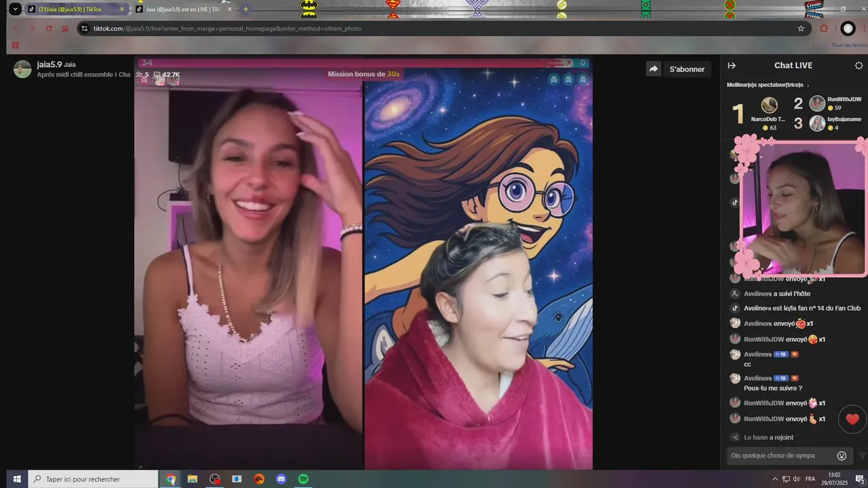Screen dimensions: 868x488
Task: Open RunWithJDW rank 2 spectator avatar
Action: (x=817, y=103)
